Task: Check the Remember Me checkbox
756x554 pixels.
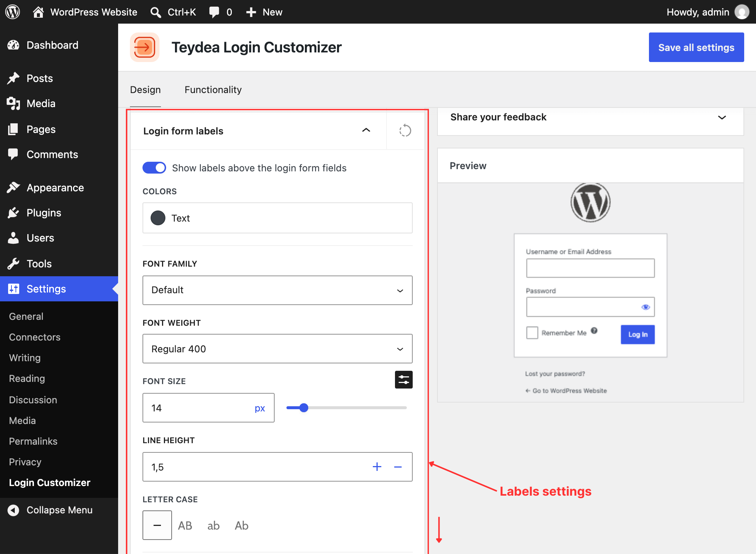Action: [x=532, y=332]
